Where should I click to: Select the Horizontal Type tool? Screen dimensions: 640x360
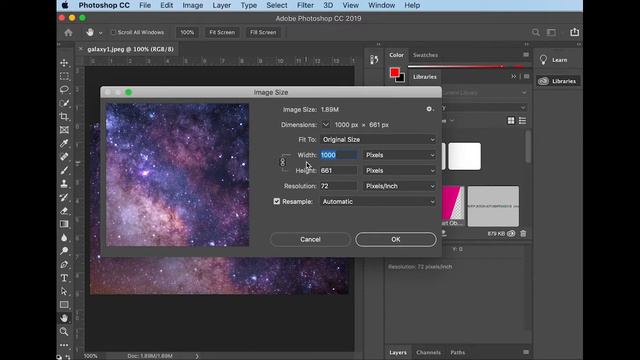click(x=64, y=278)
